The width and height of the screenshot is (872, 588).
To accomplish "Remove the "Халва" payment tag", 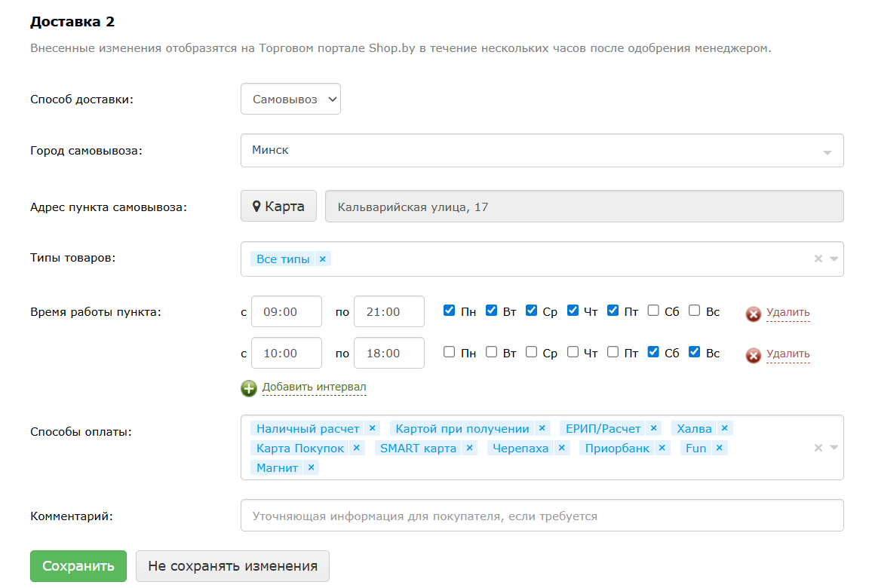I will coord(724,428).
